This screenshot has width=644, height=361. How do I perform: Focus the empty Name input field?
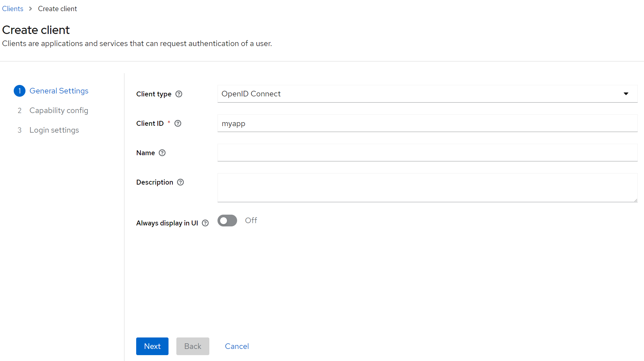click(427, 153)
